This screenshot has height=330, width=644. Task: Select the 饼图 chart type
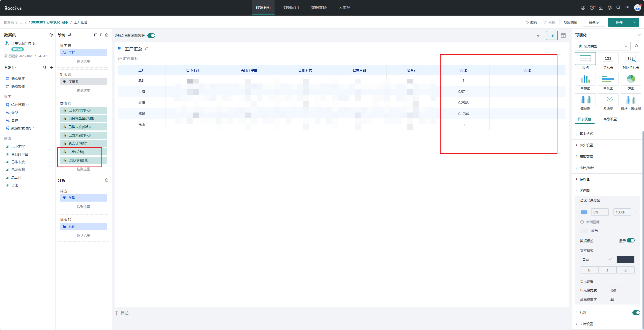tap(631, 81)
